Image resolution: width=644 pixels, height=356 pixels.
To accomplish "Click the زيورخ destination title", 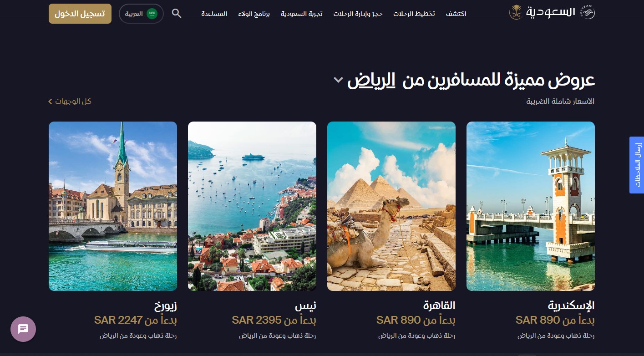I will pyautogui.click(x=166, y=305).
